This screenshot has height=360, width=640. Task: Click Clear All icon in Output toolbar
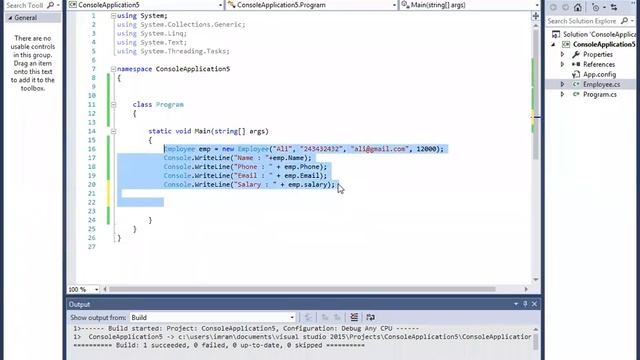(x=354, y=317)
